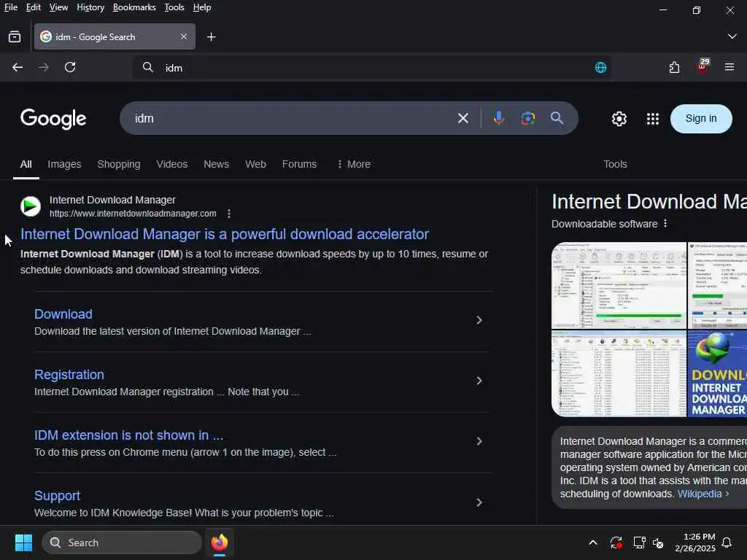Open the search Tools options
Viewport: 747px width, 560px height.
tap(615, 164)
